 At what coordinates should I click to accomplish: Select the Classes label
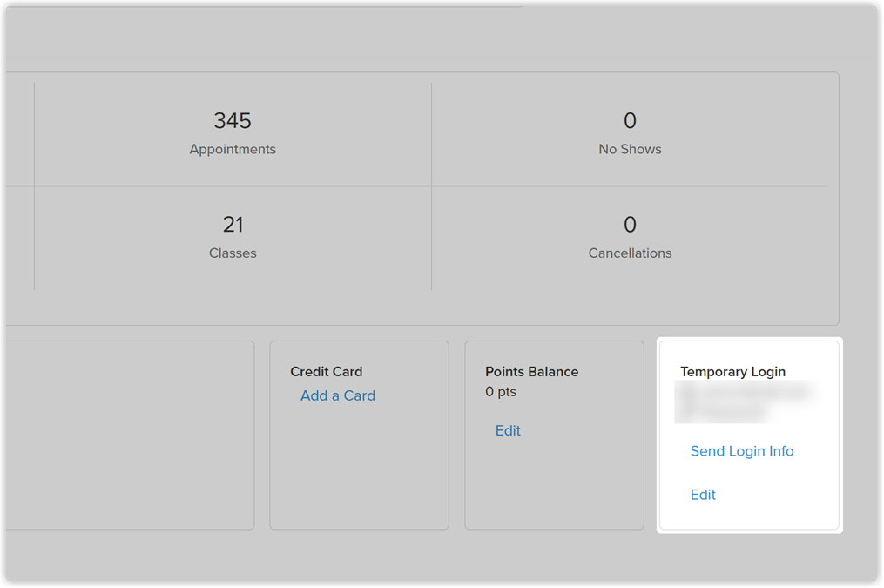pyautogui.click(x=233, y=253)
